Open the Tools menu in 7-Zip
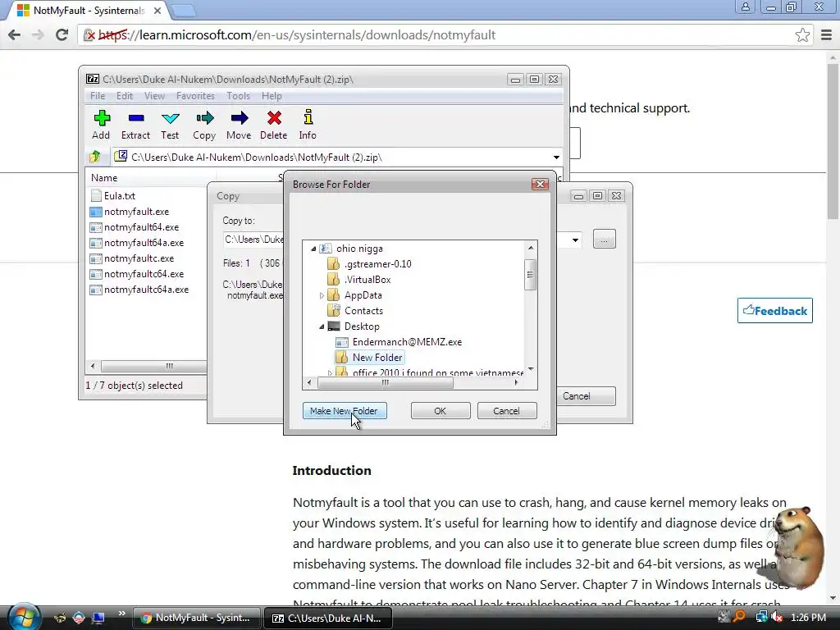840x630 pixels. (238, 96)
